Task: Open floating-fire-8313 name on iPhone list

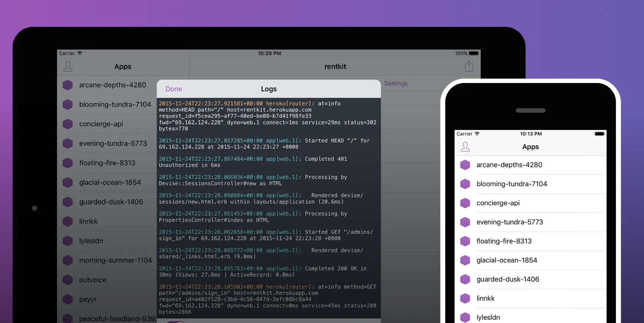Action: [x=504, y=241]
